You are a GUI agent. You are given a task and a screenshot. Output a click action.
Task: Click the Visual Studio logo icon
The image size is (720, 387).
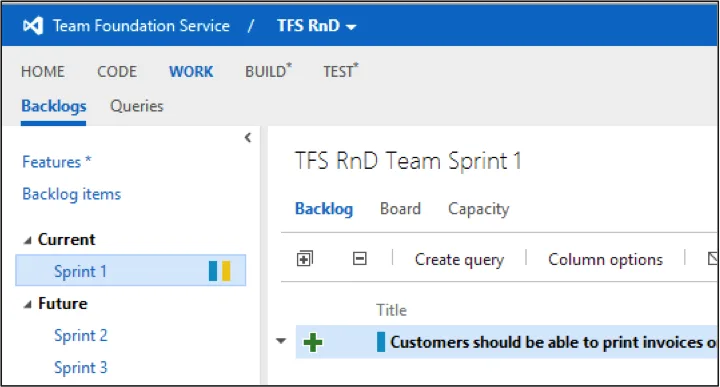33,26
